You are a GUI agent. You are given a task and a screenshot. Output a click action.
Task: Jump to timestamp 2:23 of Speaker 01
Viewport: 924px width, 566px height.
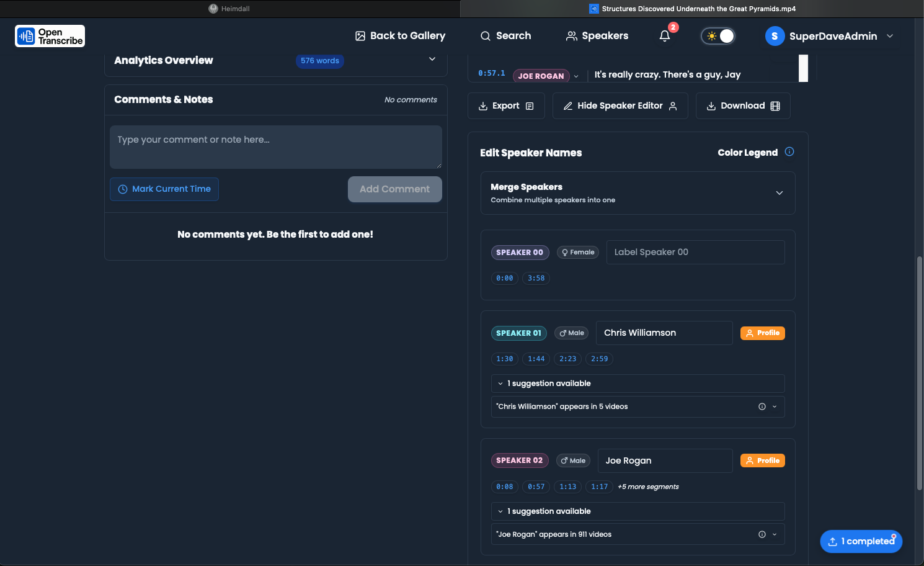pyautogui.click(x=568, y=359)
